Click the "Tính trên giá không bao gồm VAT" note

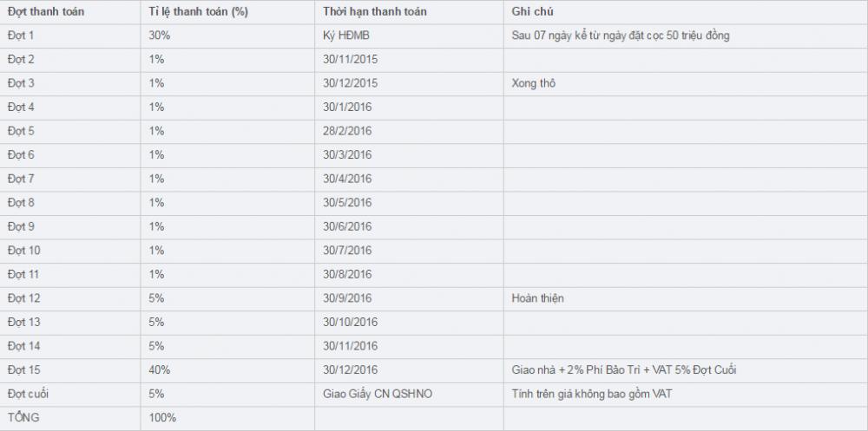pos(593,394)
